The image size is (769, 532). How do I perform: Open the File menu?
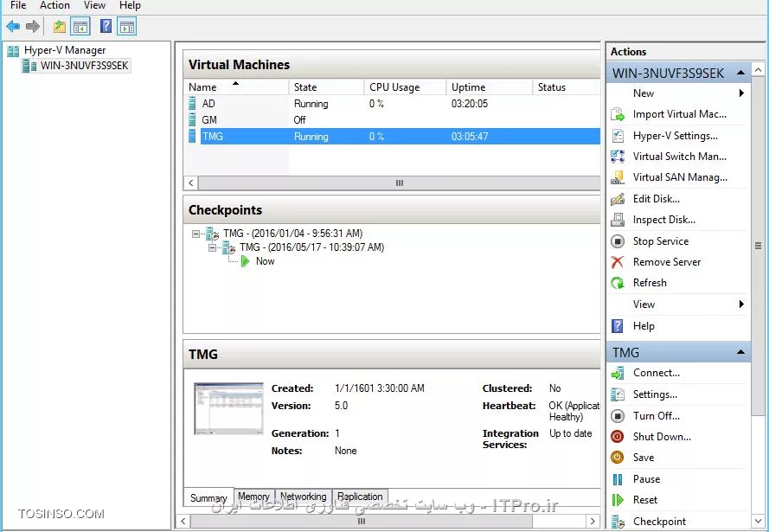[x=18, y=5]
